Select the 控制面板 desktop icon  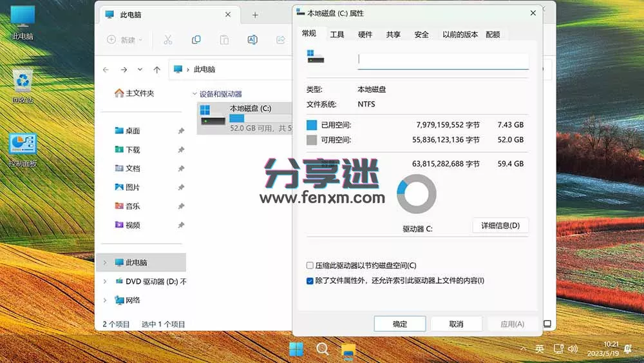[x=23, y=150]
